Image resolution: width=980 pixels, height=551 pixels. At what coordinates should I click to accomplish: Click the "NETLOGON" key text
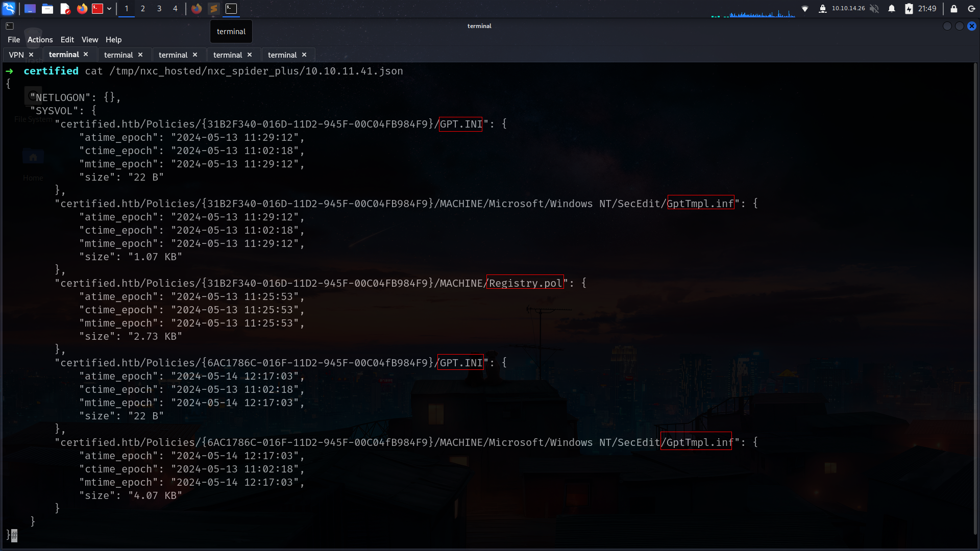coord(60,97)
